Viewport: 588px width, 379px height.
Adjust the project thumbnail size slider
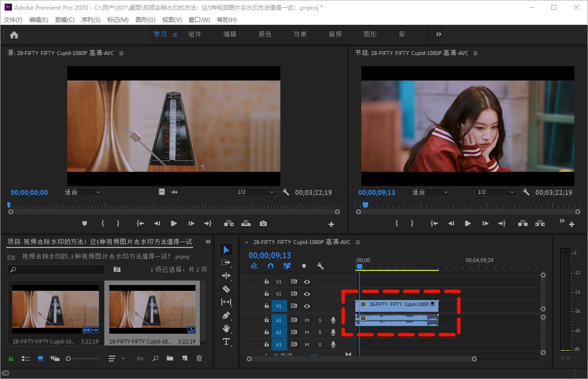(69, 359)
